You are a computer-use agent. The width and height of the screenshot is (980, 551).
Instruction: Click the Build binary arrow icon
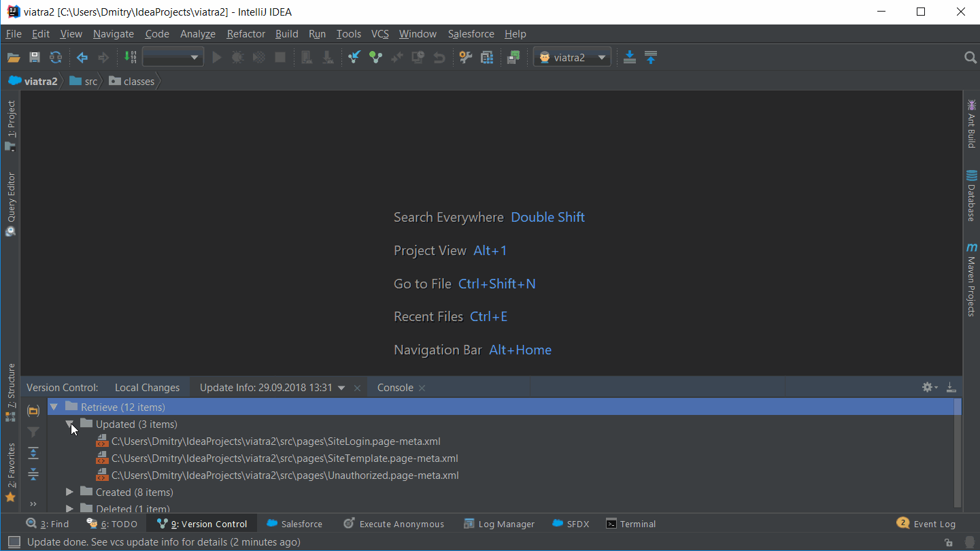pyautogui.click(x=131, y=58)
